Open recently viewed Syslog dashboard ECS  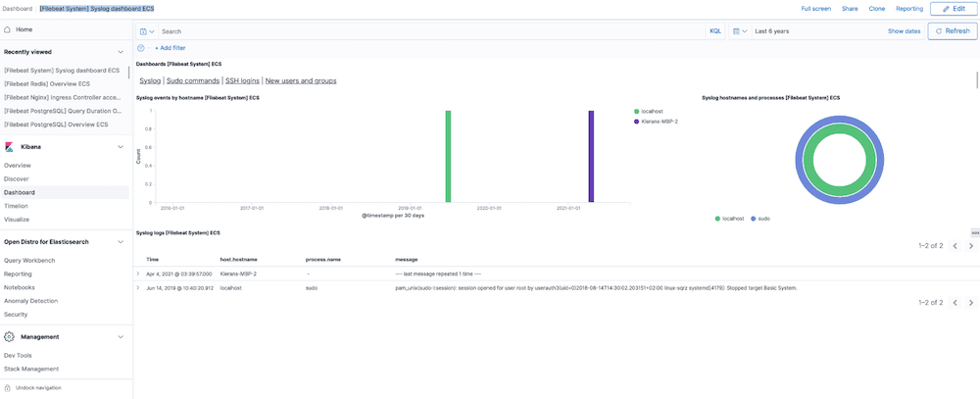coord(61,70)
